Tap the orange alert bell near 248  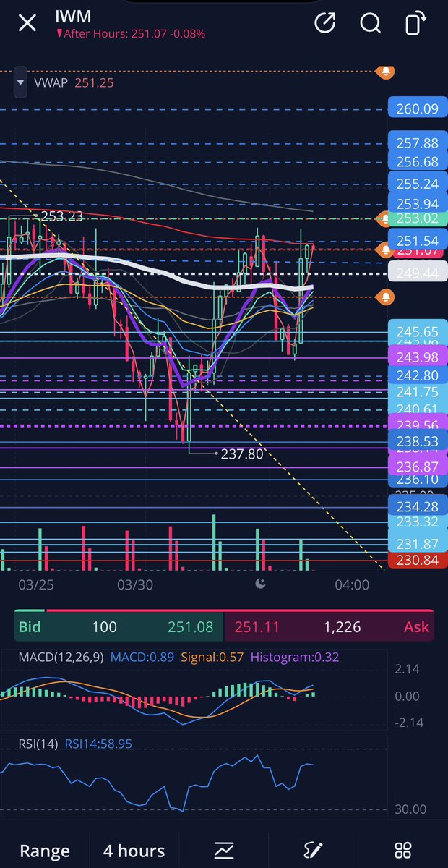pyautogui.click(x=387, y=297)
